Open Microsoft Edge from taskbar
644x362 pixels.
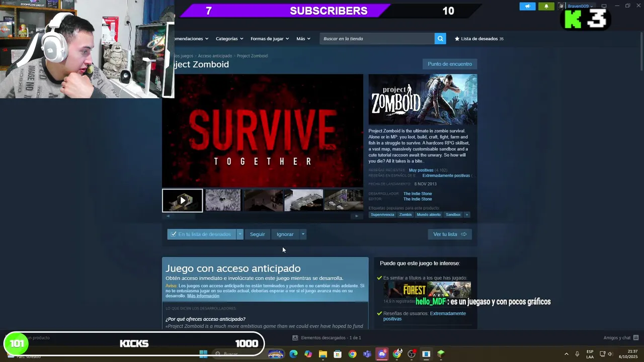(x=293, y=354)
